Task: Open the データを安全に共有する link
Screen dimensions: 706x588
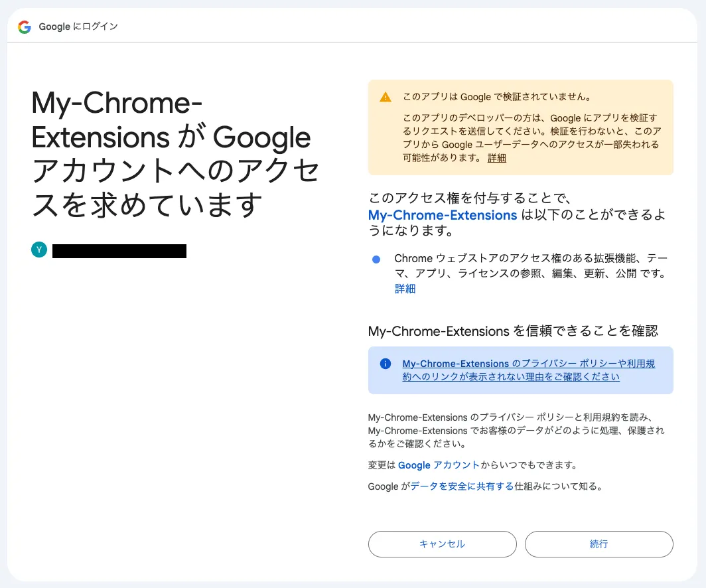Action: click(462, 486)
